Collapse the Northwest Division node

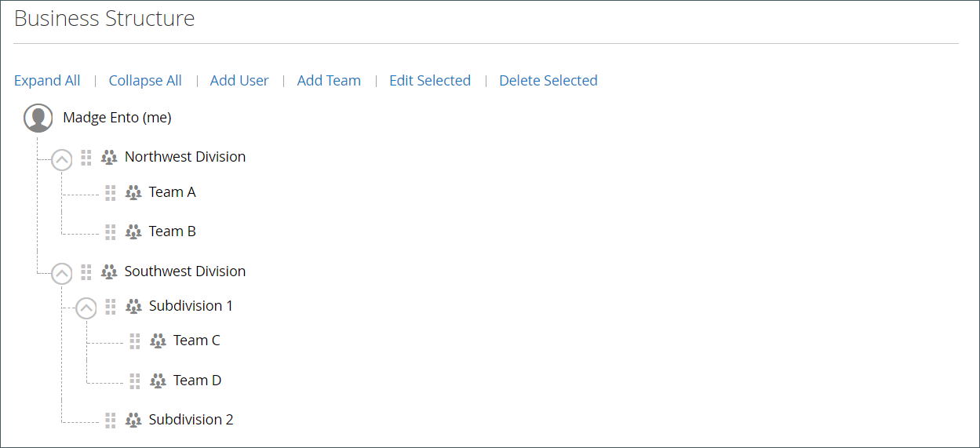[62, 160]
